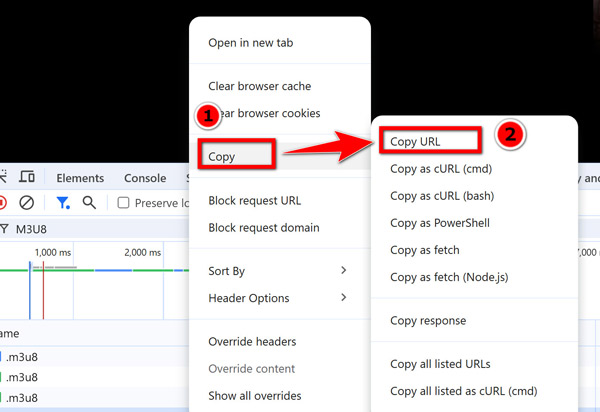The image size is (600, 412).
Task: Click the inspect element picker icon
Action: pyautogui.click(x=5, y=177)
